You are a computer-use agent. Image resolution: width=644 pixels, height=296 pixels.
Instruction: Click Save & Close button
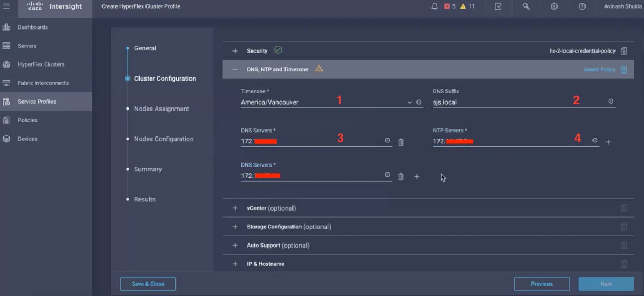[x=148, y=284]
